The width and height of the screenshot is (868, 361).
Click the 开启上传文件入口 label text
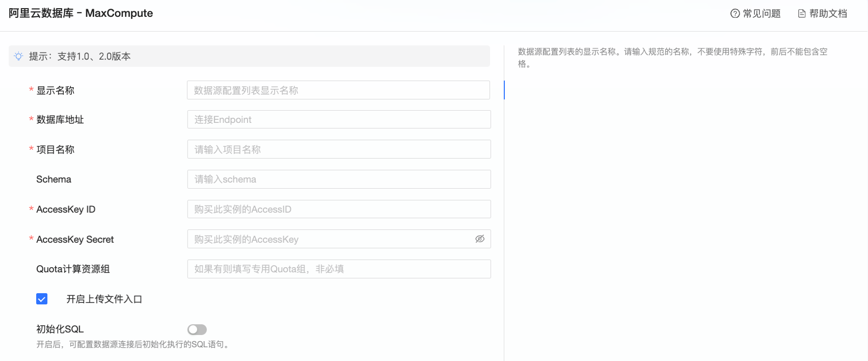[x=104, y=299]
